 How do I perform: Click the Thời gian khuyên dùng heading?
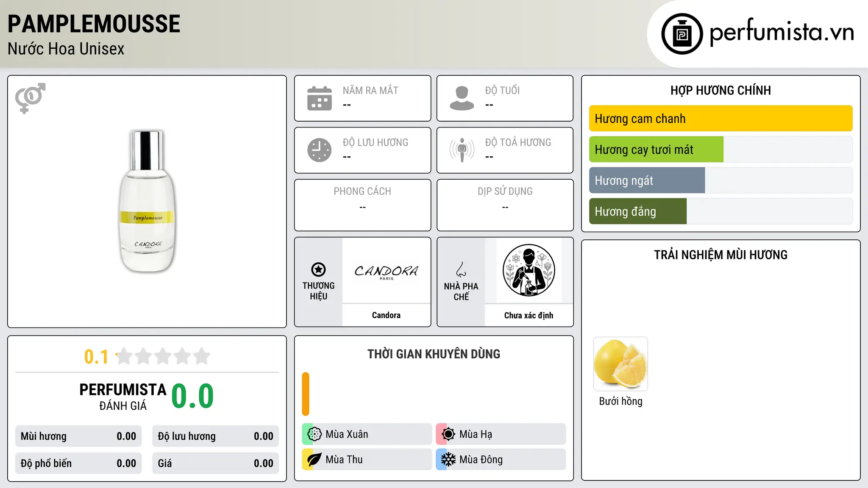click(x=434, y=354)
